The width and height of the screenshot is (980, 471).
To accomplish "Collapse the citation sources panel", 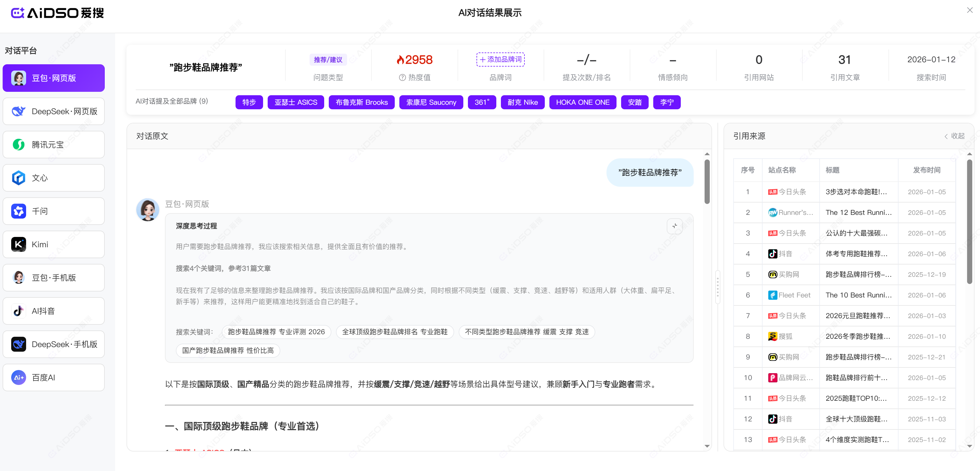I will point(954,136).
